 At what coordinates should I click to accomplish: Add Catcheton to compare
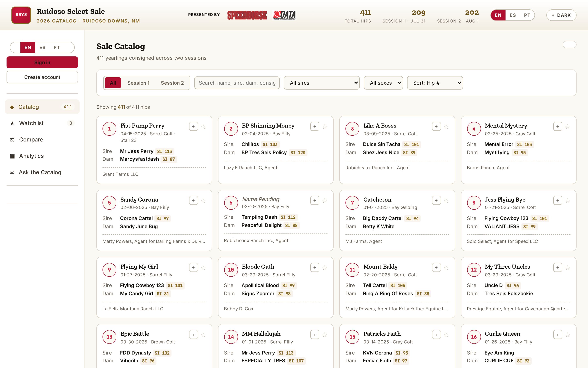(436, 200)
